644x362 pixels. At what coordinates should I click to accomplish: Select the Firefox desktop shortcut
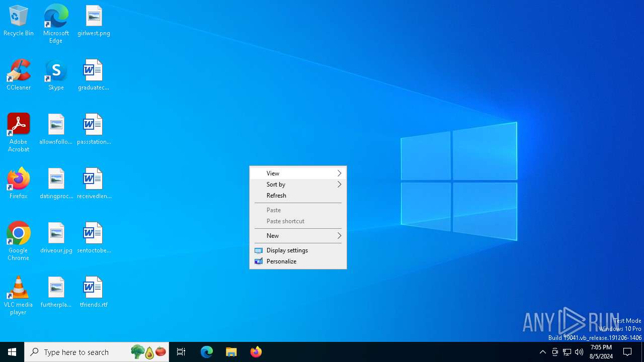coord(19,184)
